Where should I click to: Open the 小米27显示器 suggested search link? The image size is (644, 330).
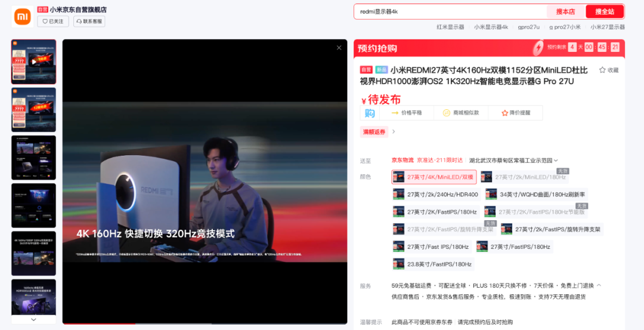pos(608,27)
